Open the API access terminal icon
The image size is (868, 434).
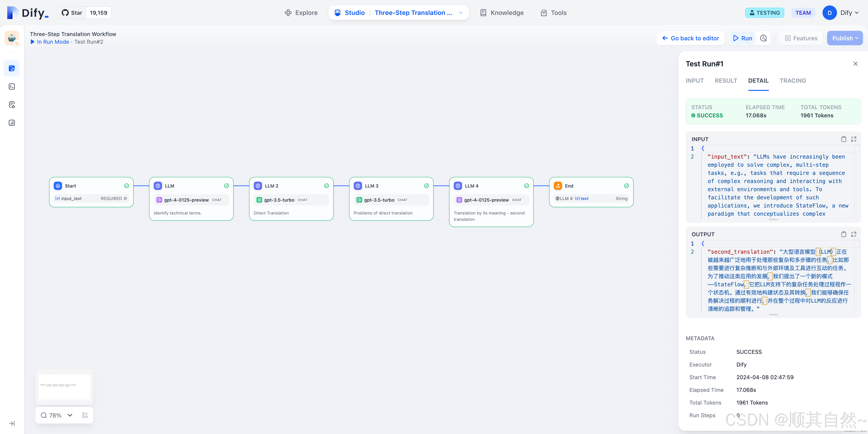[x=12, y=87]
